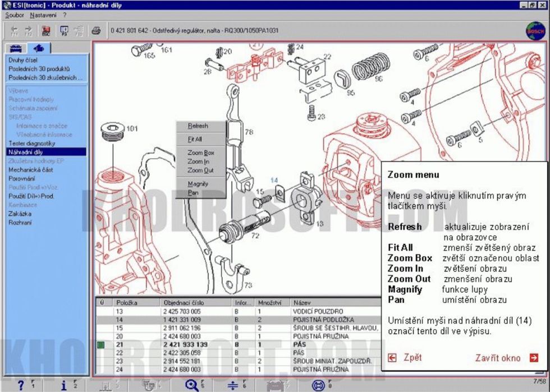Select 'Zakázka' in sidebar
Image resolution: width=550 pixels, height=392 pixels.
(20, 214)
